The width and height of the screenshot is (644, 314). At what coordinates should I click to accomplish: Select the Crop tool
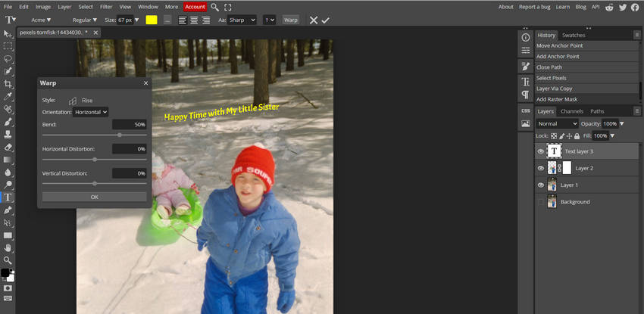point(8,84)
